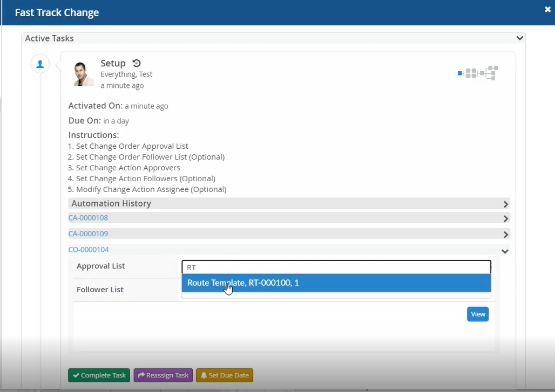Open the CA-0000109 link
Viewport: 555px width, 392px height.
pyautogui.click(x=88, y=234)
